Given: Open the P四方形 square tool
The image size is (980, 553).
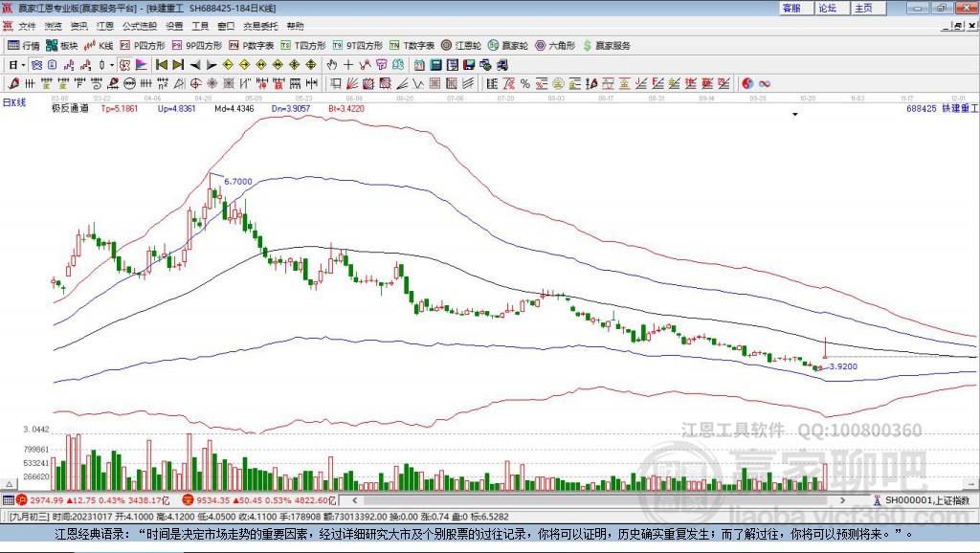Looking at the screenshot, I should [142, 46].
